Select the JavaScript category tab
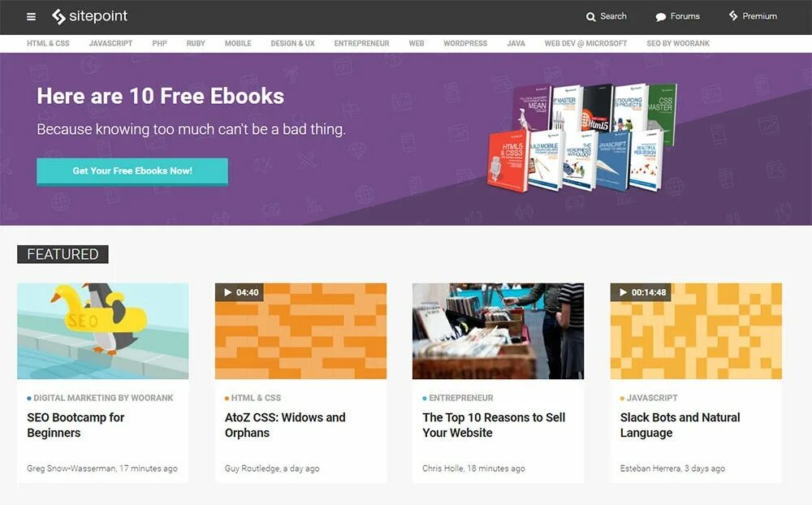This screenshot has height=505, width=812. [x=110, y=44]
